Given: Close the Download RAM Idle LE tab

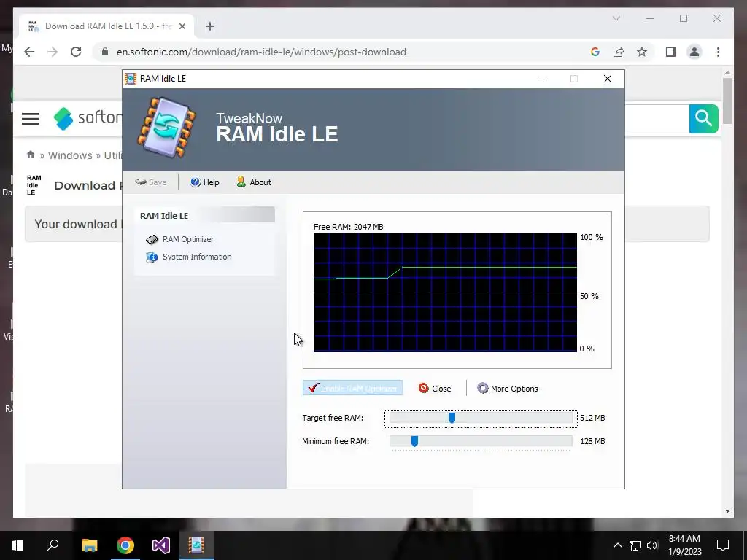Looking at the screenshot, I should point(182,26).
